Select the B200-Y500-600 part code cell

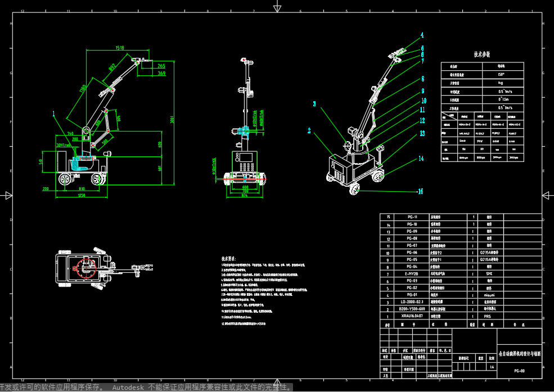pos(412,309)
